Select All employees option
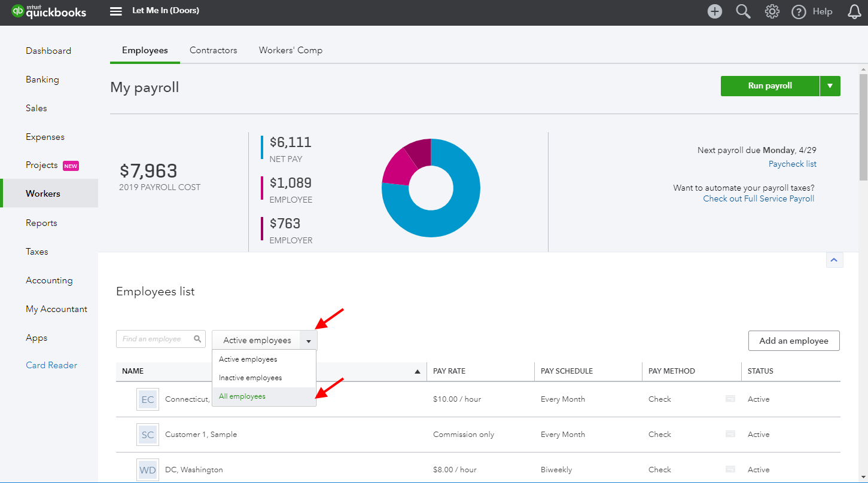The height and width of the screenshot is (483, 868). (264, 396)
